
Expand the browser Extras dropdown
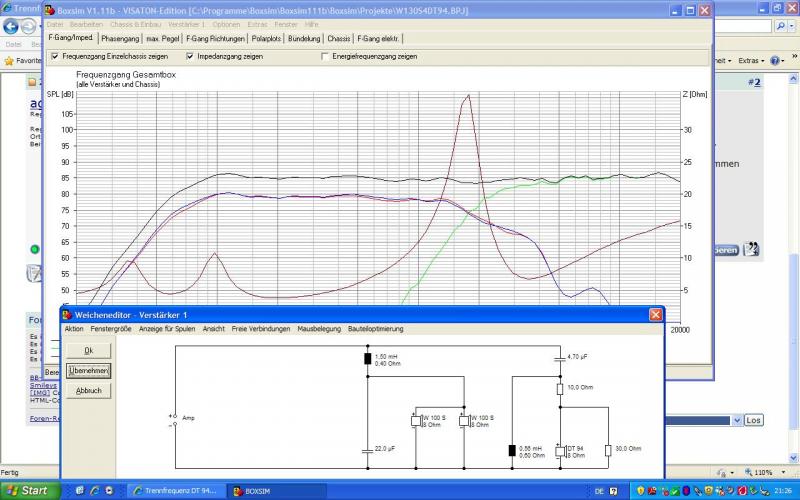(752, 61)
